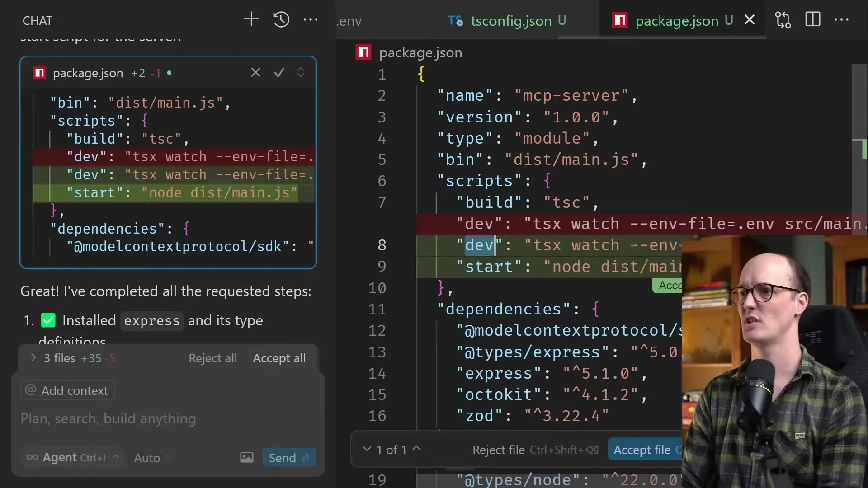
Task: Accept file changes in editor
Action: [x=645, y=450]
